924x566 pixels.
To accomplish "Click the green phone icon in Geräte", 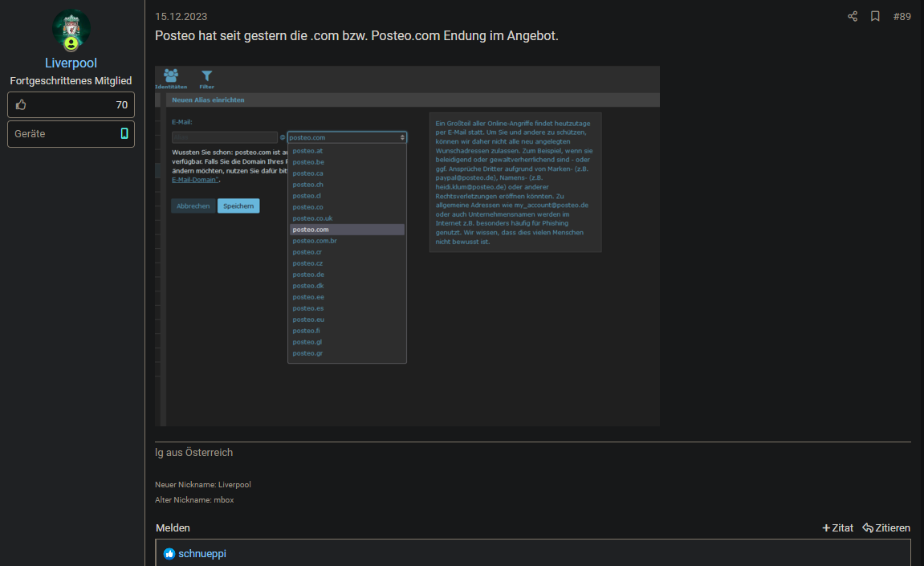I will point(124,134).
